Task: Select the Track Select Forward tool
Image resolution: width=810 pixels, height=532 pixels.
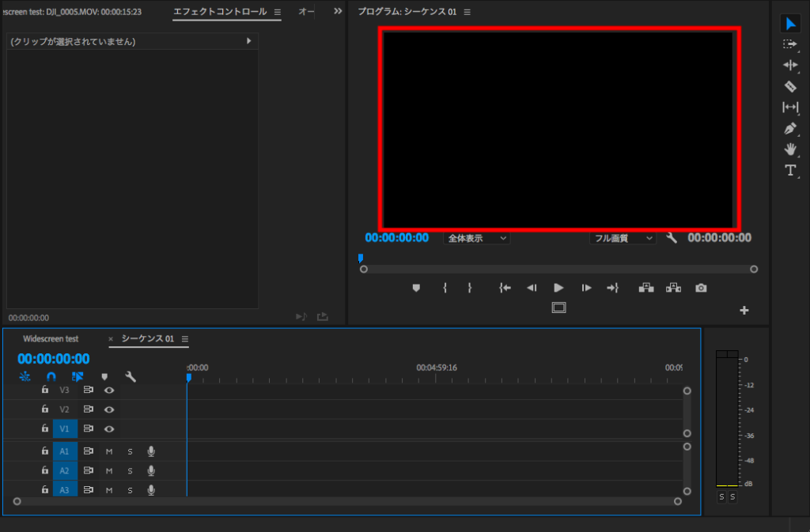Action: point(789,44)
